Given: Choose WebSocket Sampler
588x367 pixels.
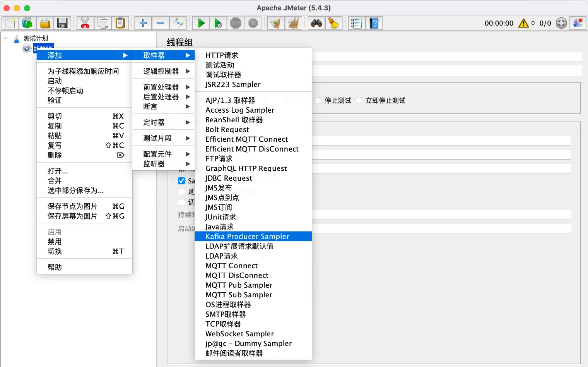Looking at the screenshot, I should [x=253, y=334].
